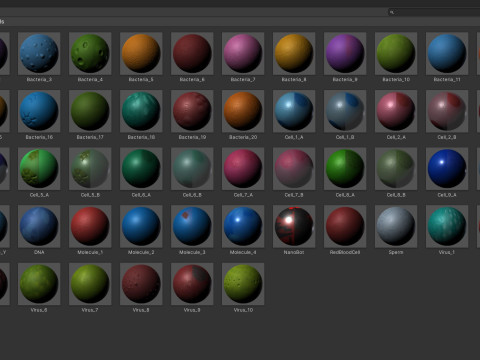Select the Bacteria_19 red material thumbnail
Screen dimensions: 480x360
(192, 111)
